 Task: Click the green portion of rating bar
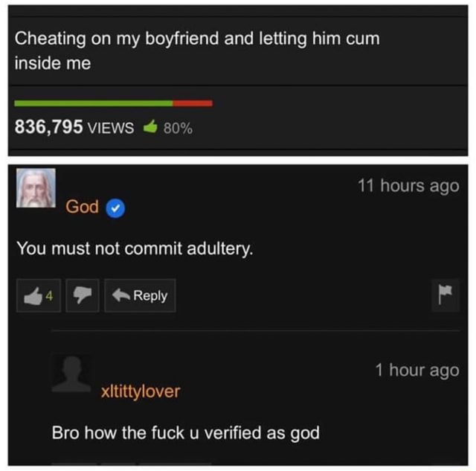94,103
